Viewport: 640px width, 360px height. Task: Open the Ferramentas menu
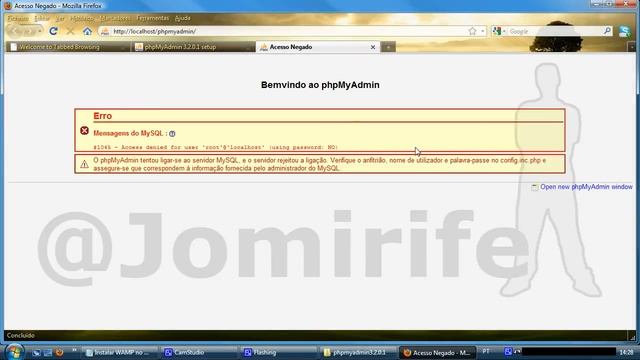153,18
